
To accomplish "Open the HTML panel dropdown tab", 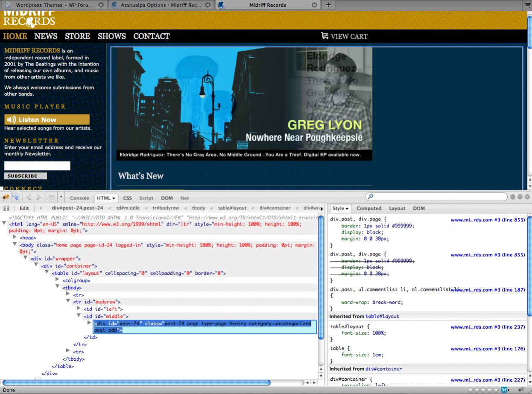I will pyautogui.click(x=106, y=198).
